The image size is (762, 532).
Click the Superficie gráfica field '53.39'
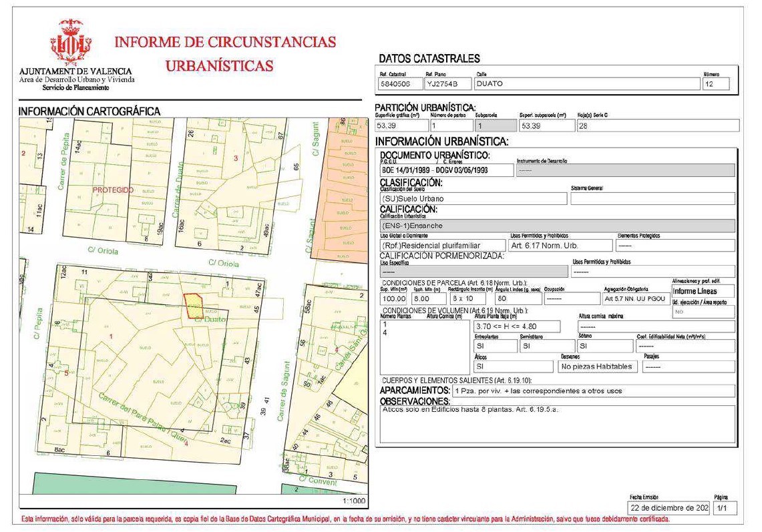tap(401, 126)
